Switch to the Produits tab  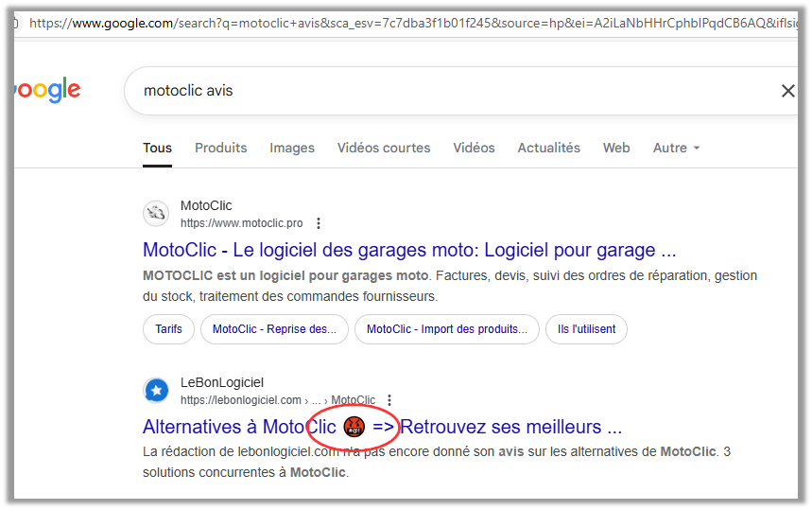coord(220,148)
